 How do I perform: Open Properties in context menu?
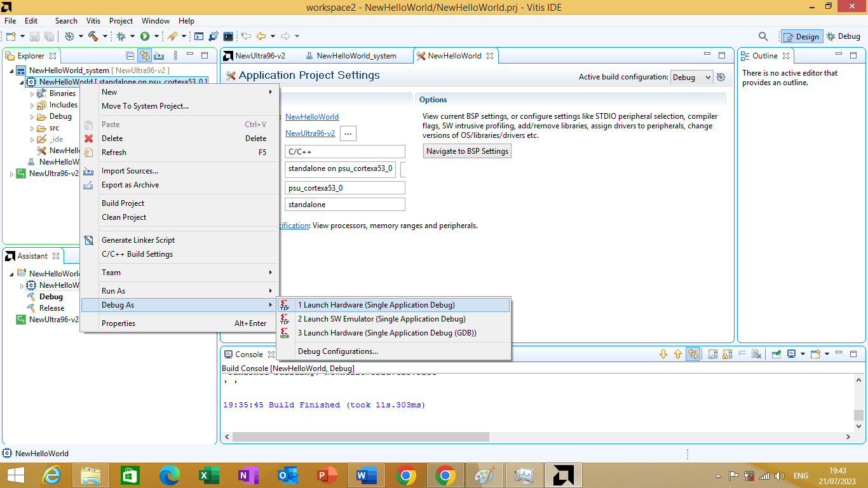[x=180, y=323]
